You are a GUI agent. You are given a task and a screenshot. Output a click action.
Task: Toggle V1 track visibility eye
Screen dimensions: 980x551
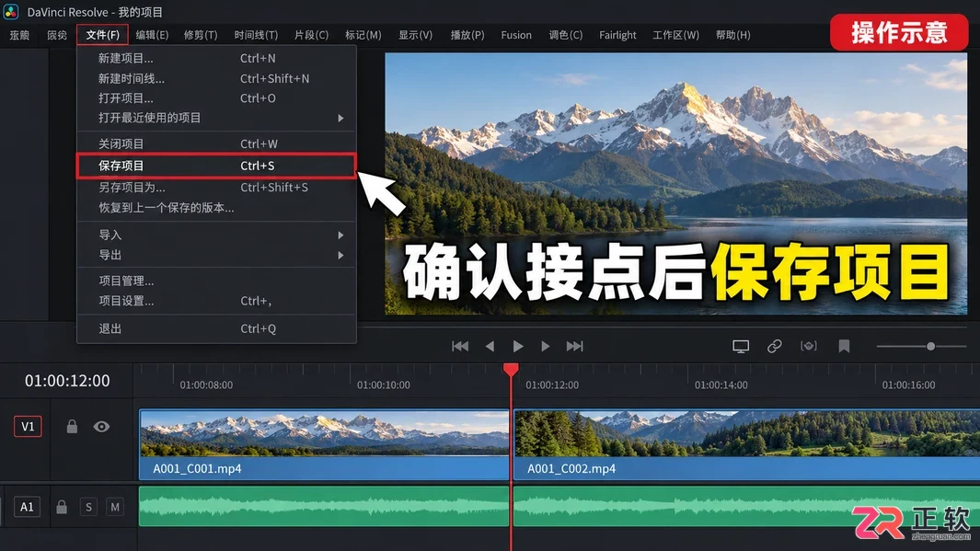101,427
